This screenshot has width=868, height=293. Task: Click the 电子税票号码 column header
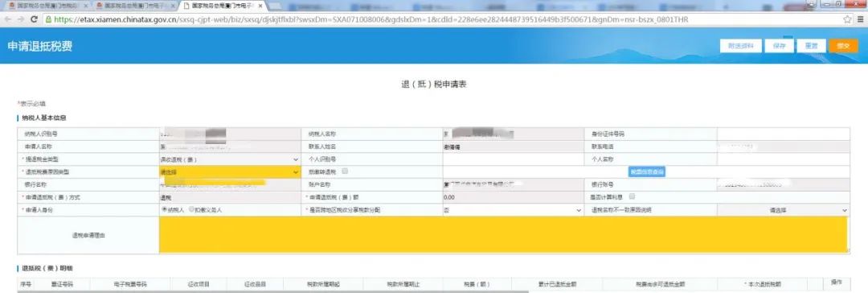(130, 283)
